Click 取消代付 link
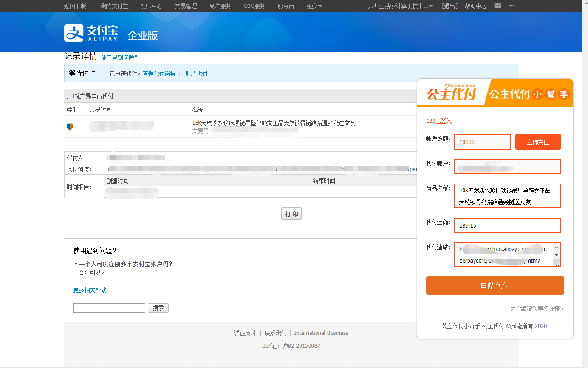This screenshot has width=588, height=368. pos(196,74)
